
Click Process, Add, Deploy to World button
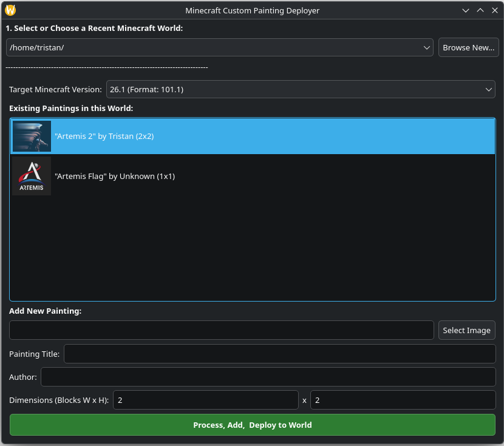253,425
